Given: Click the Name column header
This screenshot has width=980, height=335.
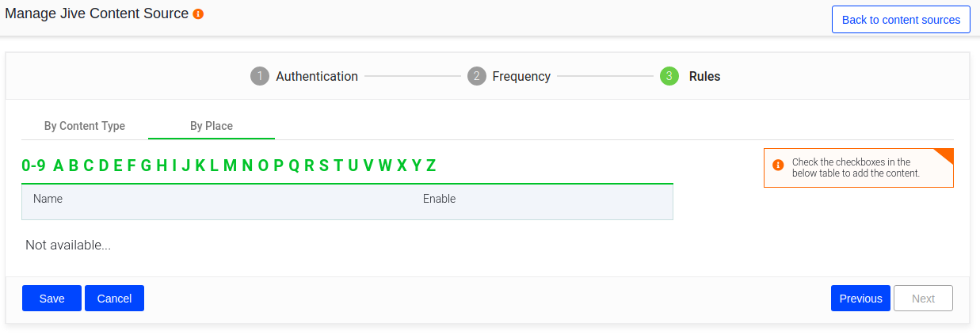Looking at the screenshot, I should (48, 199).
